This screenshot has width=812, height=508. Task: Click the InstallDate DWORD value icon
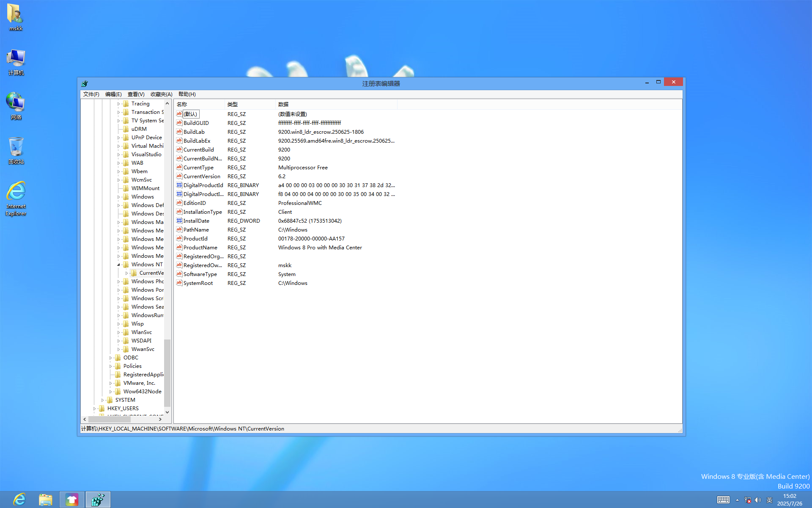coord(179,221)
